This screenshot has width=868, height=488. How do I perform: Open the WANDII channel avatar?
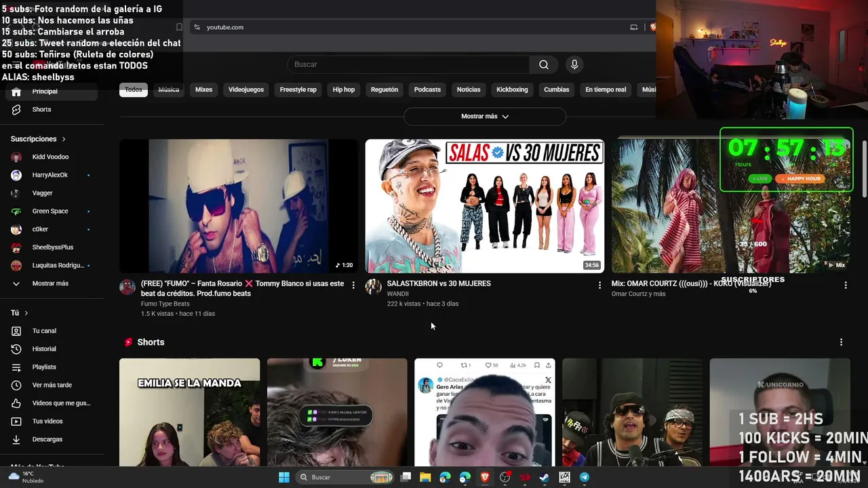click(374, 287)
